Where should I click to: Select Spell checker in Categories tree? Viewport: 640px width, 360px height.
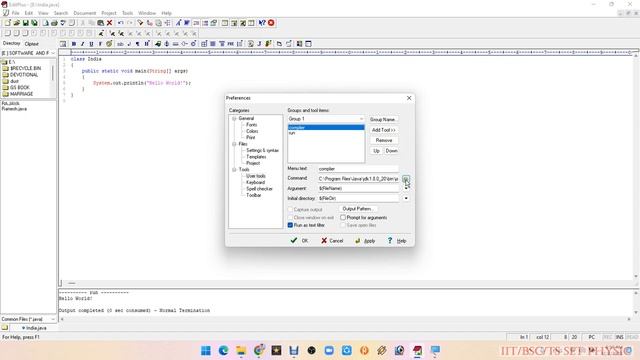coord(259,189)
